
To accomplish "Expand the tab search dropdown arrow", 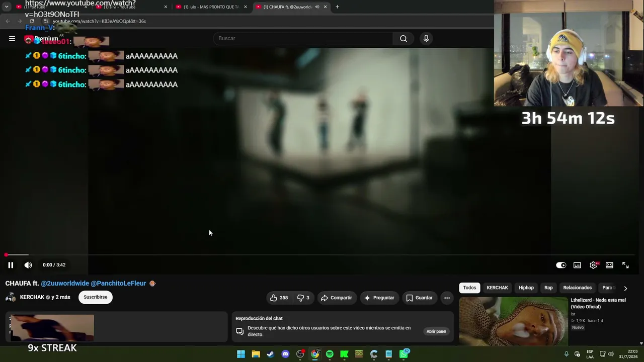I will pos(7,7).
